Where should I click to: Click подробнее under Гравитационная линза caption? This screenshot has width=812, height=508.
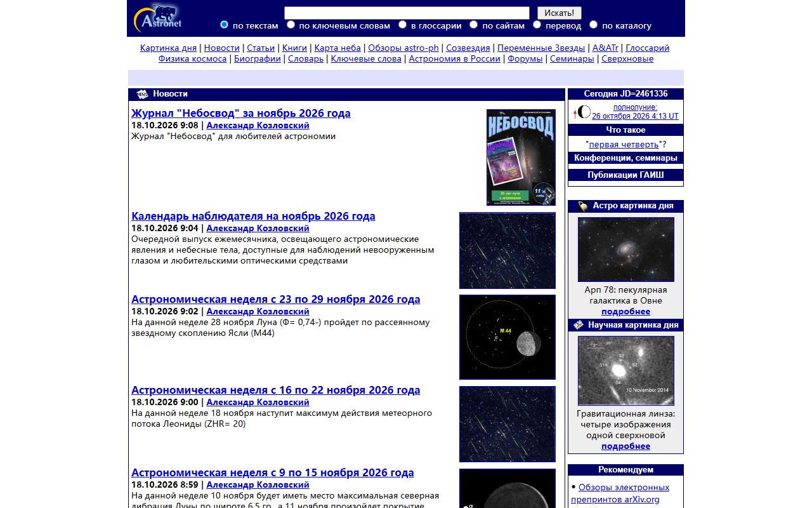(x=626, y=446)
